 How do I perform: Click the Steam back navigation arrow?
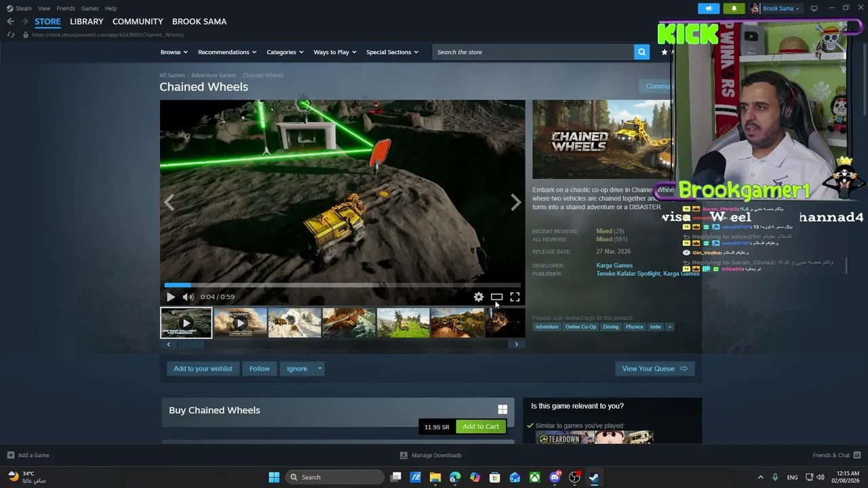point(10,22)
